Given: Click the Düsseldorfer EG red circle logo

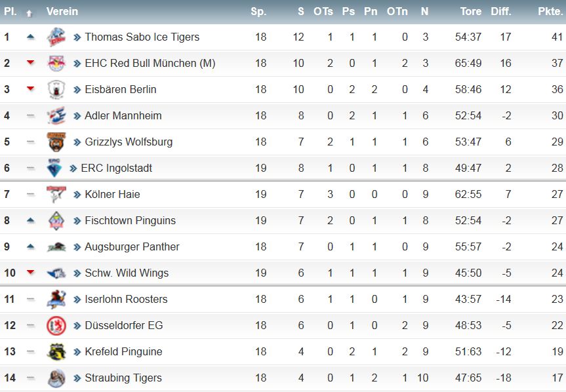Looking at the screenshot, I should [56, 325].
